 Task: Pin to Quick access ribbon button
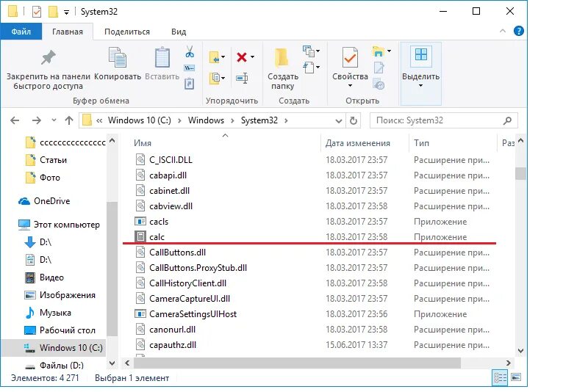tap(48, 70)
